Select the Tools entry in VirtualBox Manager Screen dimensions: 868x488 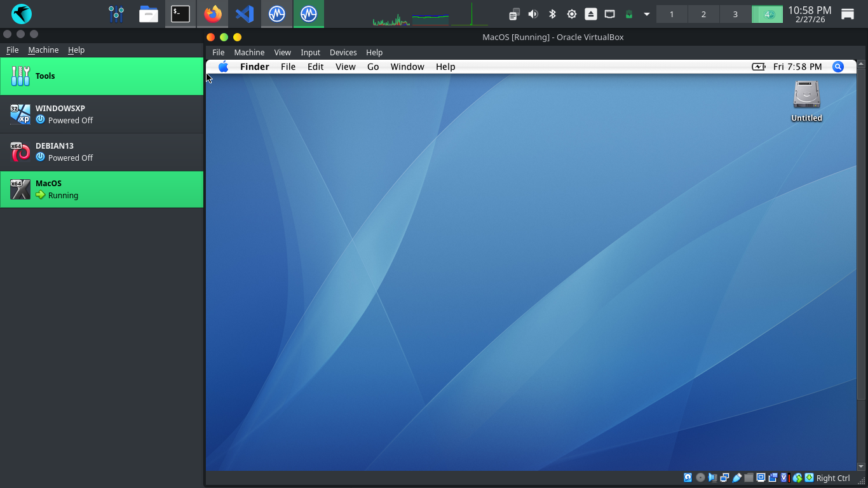tap(102, 76)
